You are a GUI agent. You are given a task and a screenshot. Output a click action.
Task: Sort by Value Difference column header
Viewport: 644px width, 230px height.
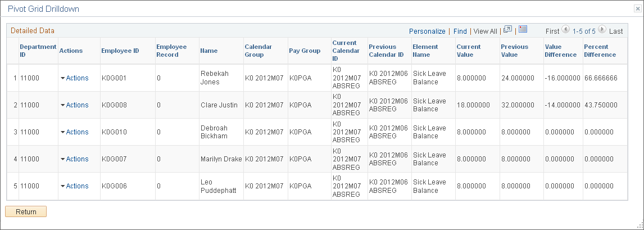coord(561,51)
